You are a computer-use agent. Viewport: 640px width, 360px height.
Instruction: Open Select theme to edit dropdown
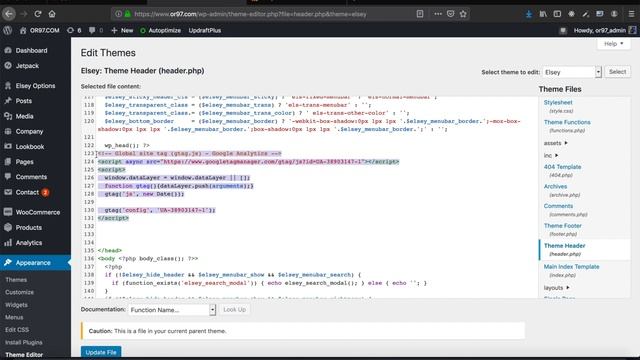[572, 72]
